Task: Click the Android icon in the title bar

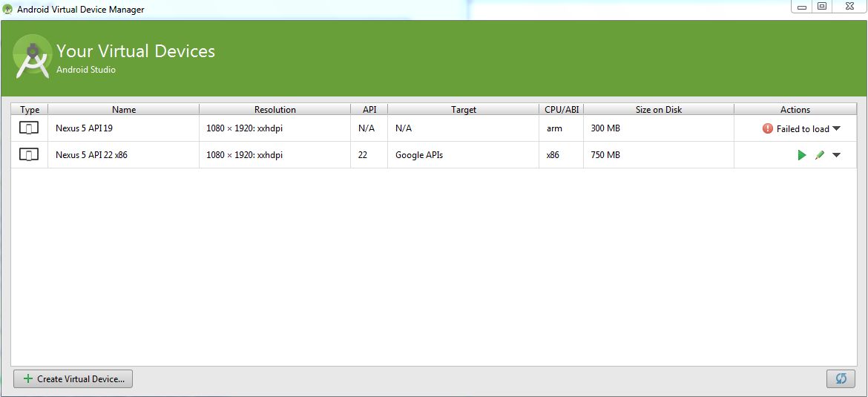Action: point(7,9)
